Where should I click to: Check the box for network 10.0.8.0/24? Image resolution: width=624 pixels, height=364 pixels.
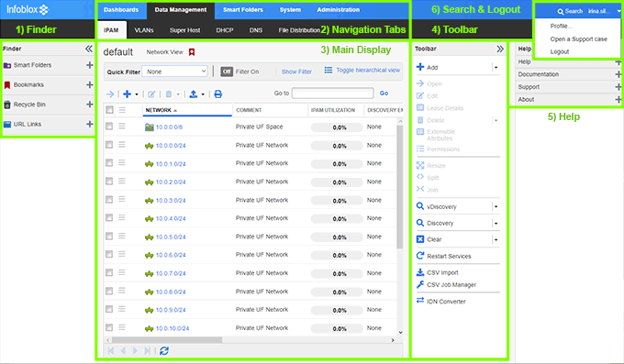click(109, 291)
